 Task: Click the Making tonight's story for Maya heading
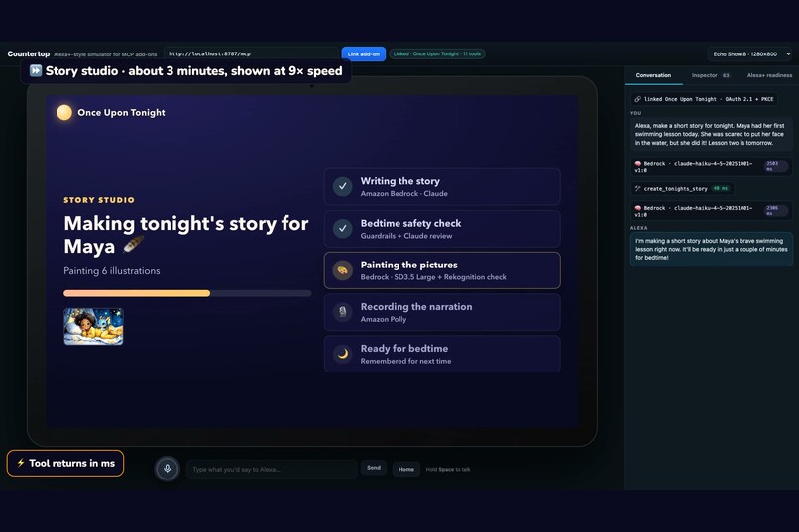pyautogui.click(x=186, y=234)
